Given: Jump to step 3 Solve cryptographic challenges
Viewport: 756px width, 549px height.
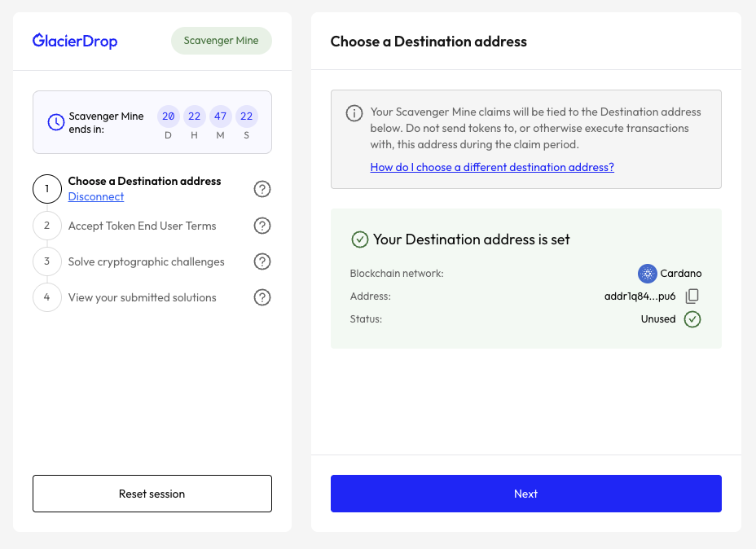Looking at the screenshot, I should 146,261.
